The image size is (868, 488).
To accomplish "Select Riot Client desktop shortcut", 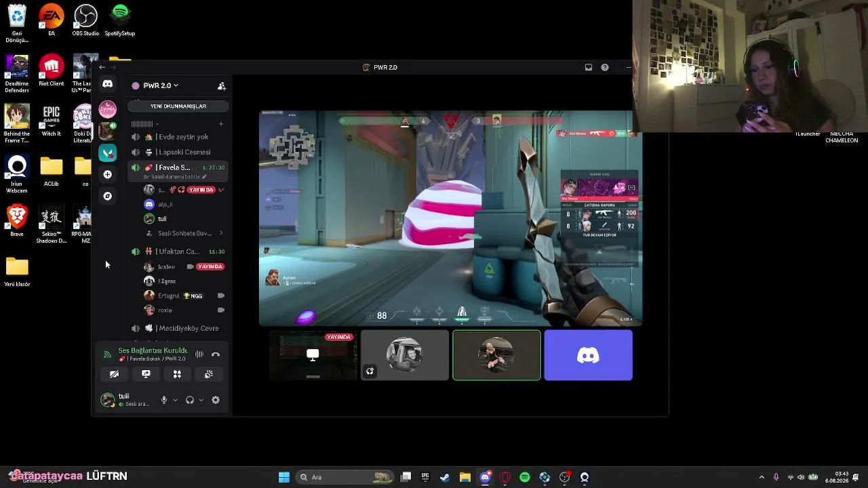I will 52,71.
